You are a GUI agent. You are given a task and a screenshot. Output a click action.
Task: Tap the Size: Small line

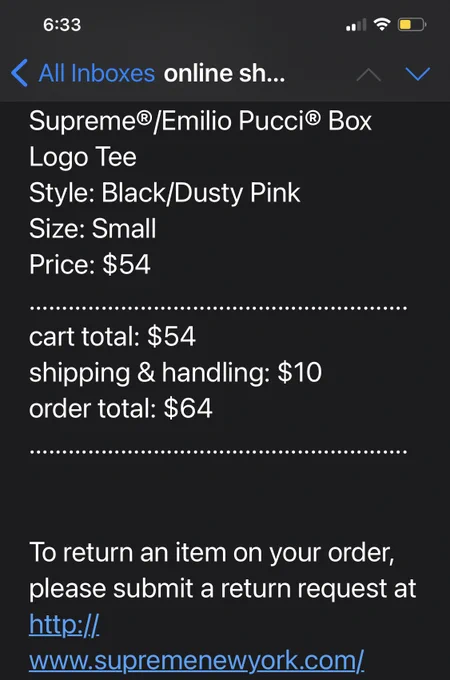[92, 228]
